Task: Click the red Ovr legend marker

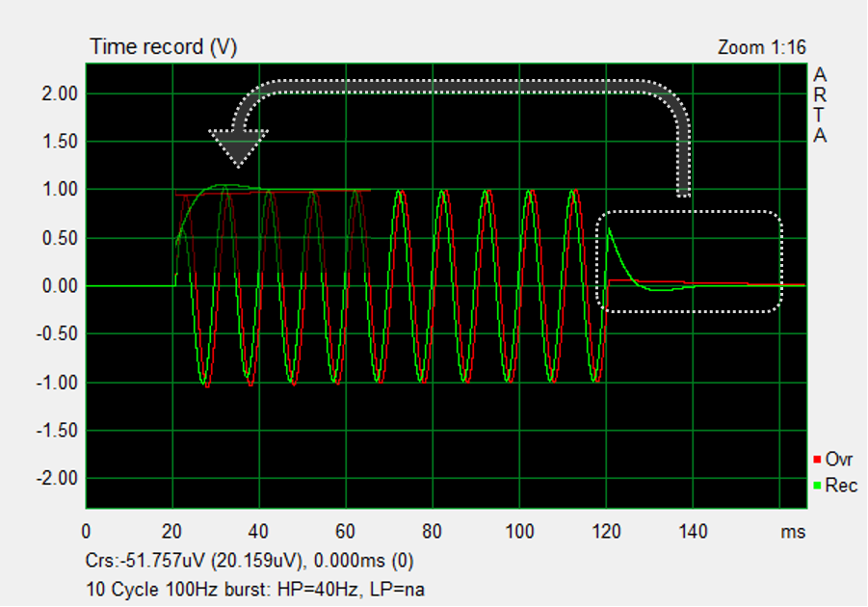Action: tap(817, 460)
